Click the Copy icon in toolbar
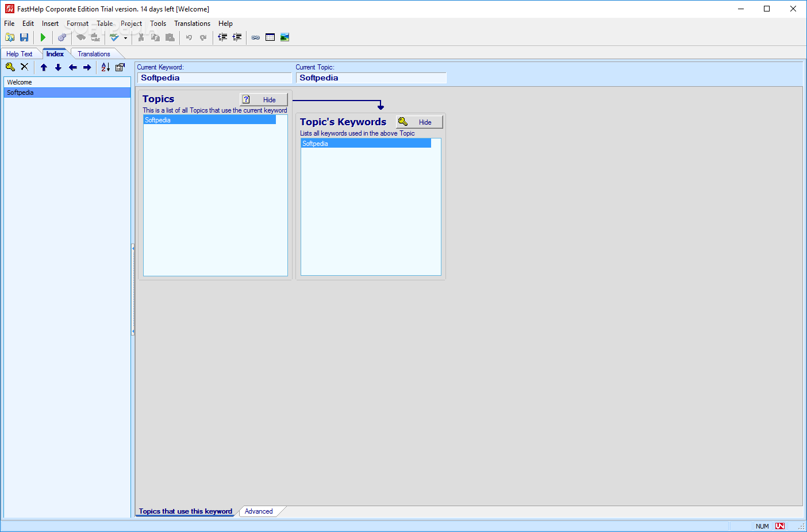Screen dimensions: 807x532 coord(155,37)
